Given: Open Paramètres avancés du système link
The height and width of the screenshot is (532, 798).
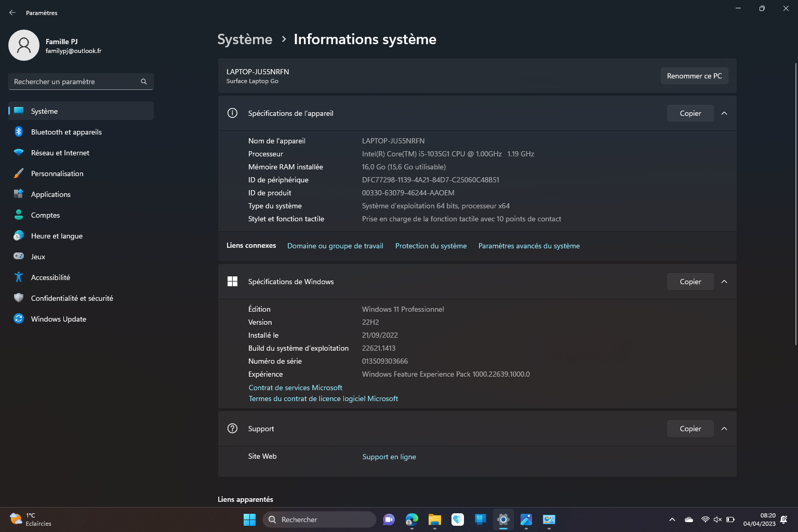Looking at the screenshot, I should tap(529, 246).
